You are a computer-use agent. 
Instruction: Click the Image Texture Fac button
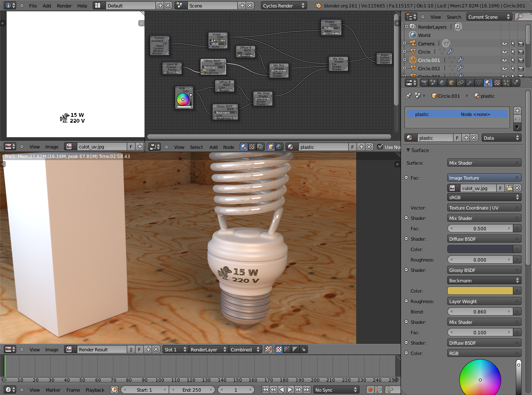(x=484, y=178)
